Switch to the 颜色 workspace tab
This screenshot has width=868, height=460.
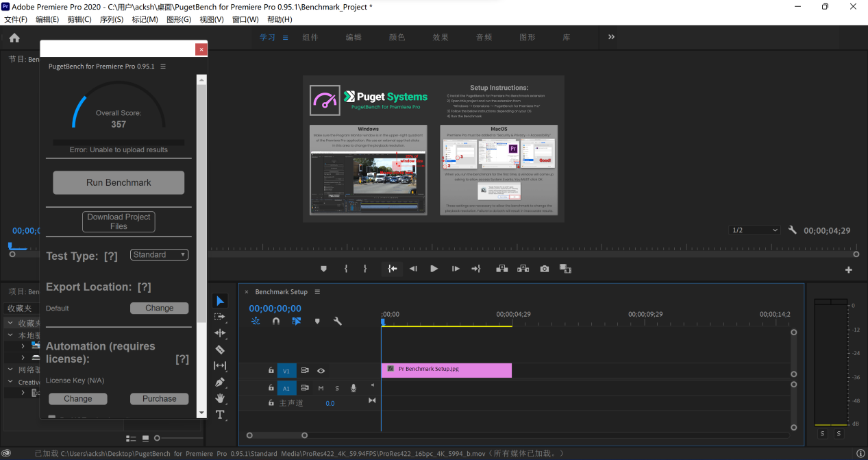(397, 38)
